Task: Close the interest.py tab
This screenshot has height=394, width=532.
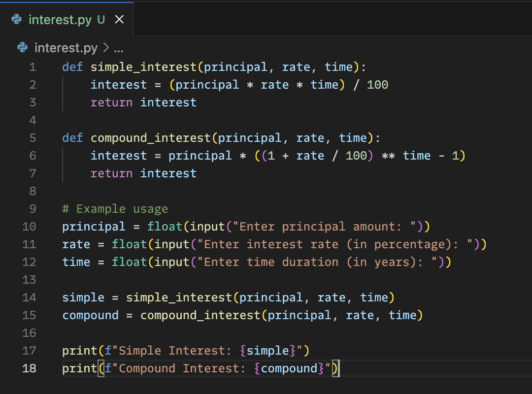Action: pyautogui.click(x=119, y=20)
